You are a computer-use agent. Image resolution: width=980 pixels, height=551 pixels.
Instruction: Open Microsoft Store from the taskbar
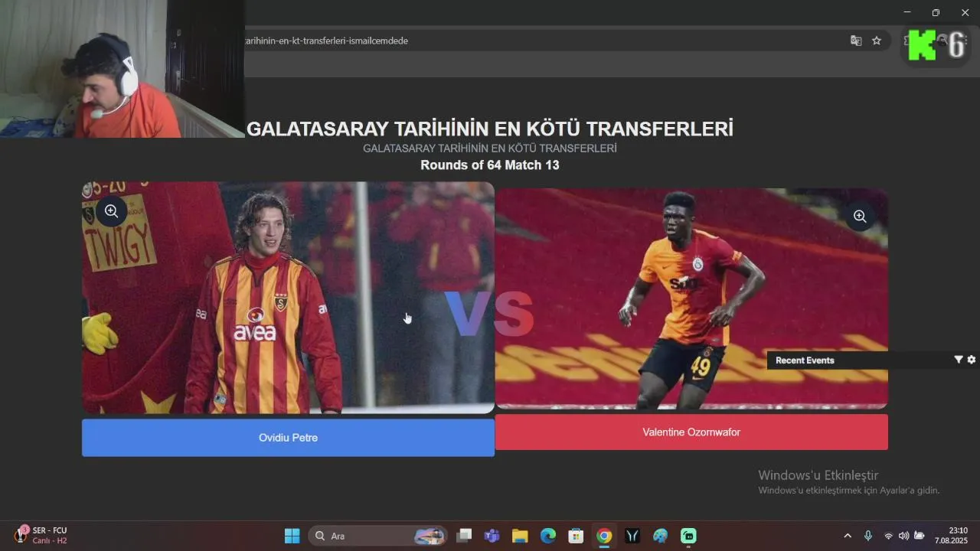[x=576, y=536]
